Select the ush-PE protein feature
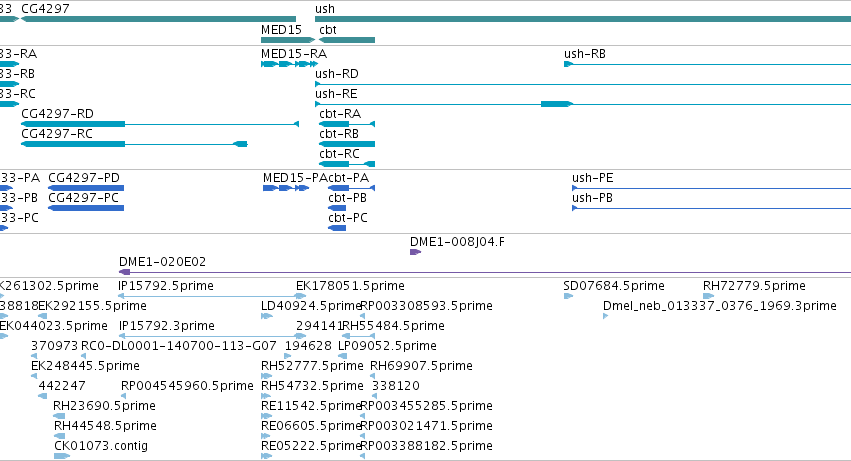The image size is (851, 461). click(x=712, y=188)
